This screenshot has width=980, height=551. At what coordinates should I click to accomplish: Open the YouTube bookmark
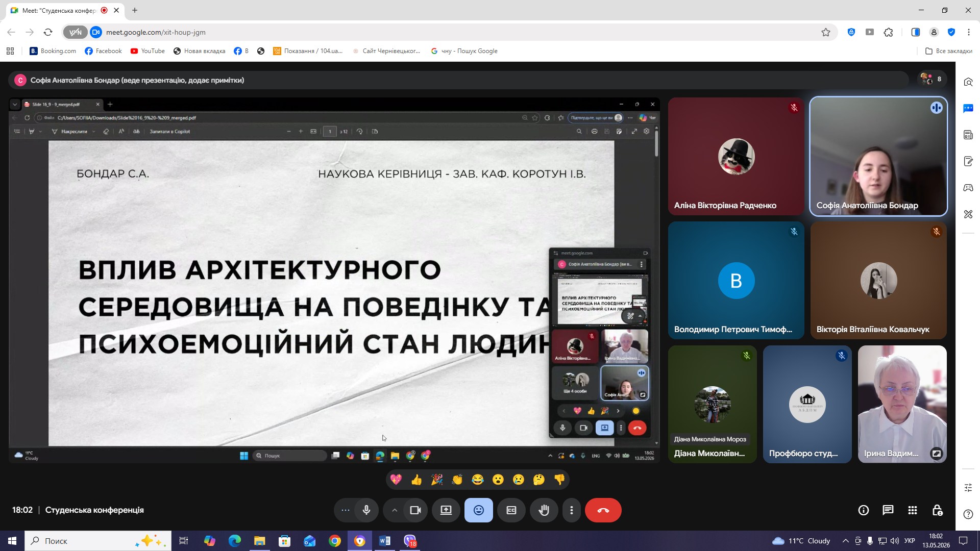(148, 51)
